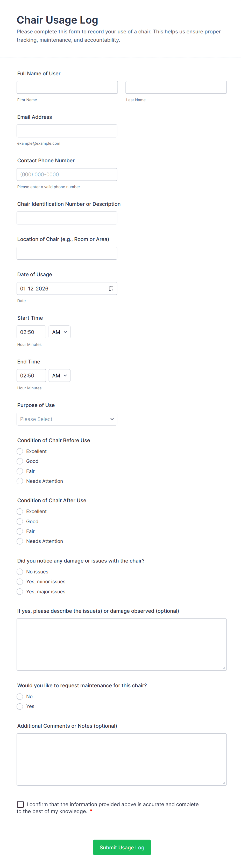
Task: Check the accuracy confirmation checkbox
Action: [20, 804]
